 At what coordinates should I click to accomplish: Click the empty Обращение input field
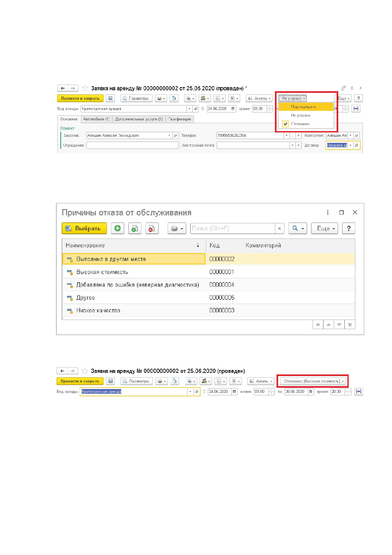[x=133, y=145]
